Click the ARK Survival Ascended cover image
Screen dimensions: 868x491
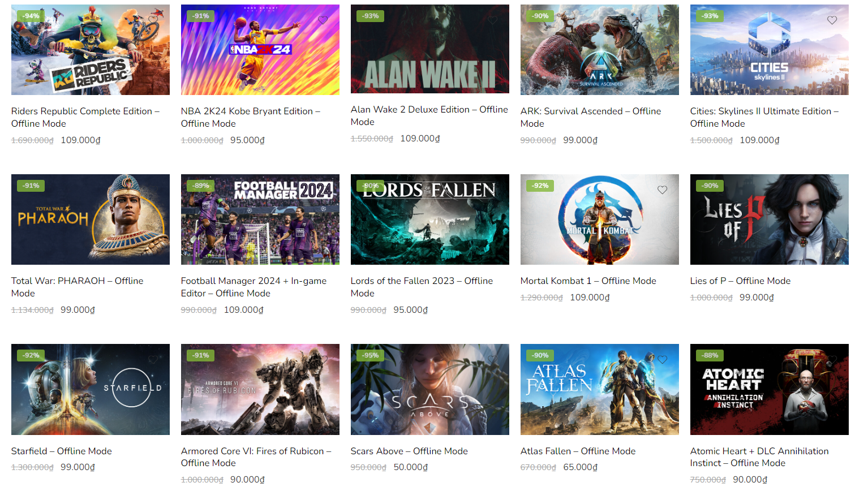click(600, 50)
